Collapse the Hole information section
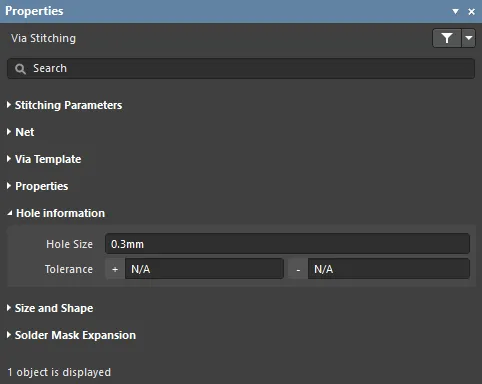This screenshot has height=384, width=482. click(10, 213)
